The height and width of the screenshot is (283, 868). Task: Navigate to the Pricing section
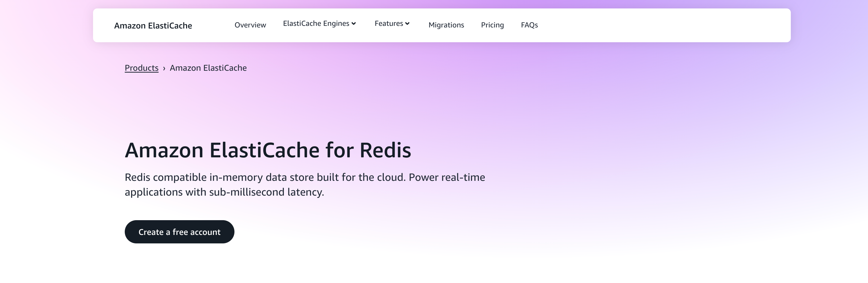click(492, 25)
